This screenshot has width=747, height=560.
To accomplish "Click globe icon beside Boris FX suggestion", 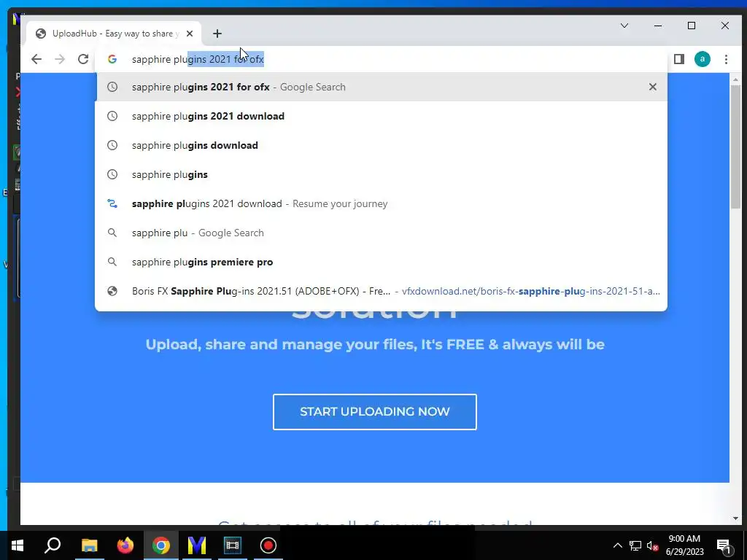I will click(x=112, y=291).
